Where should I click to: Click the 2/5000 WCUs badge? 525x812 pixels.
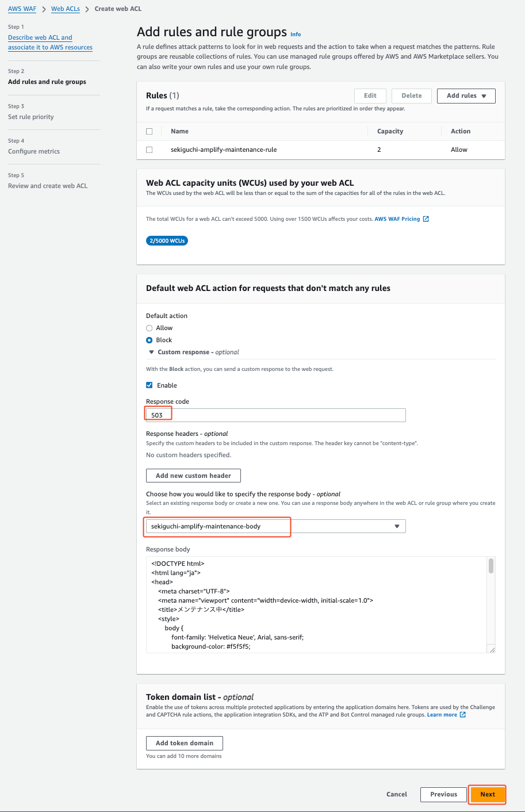point(167,241)
